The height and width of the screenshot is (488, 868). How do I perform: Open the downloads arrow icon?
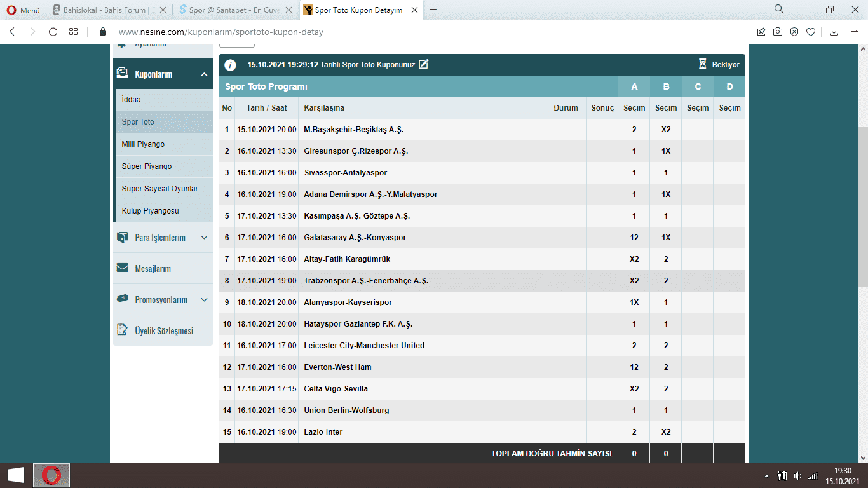(x=834, y=32)
